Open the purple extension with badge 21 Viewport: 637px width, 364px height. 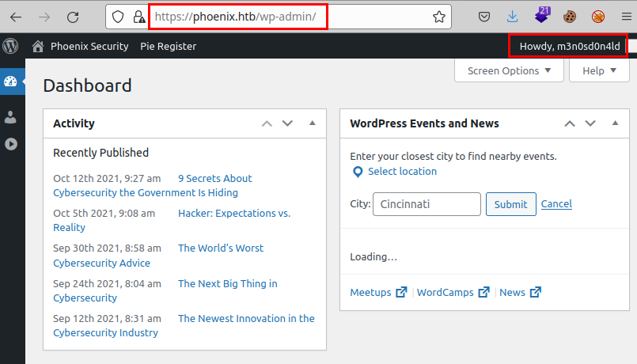coord(542,16)
